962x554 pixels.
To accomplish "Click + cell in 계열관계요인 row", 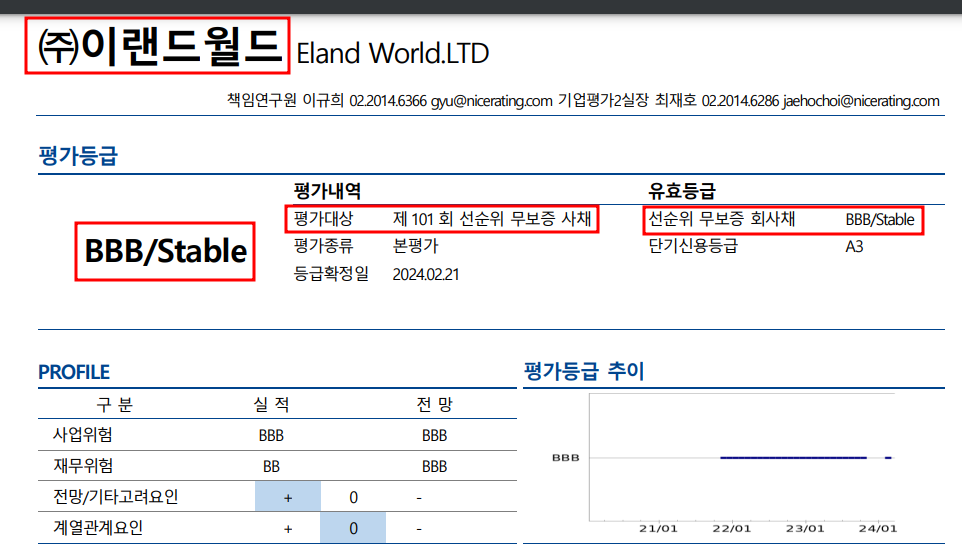I will click(x=288, y=528).
